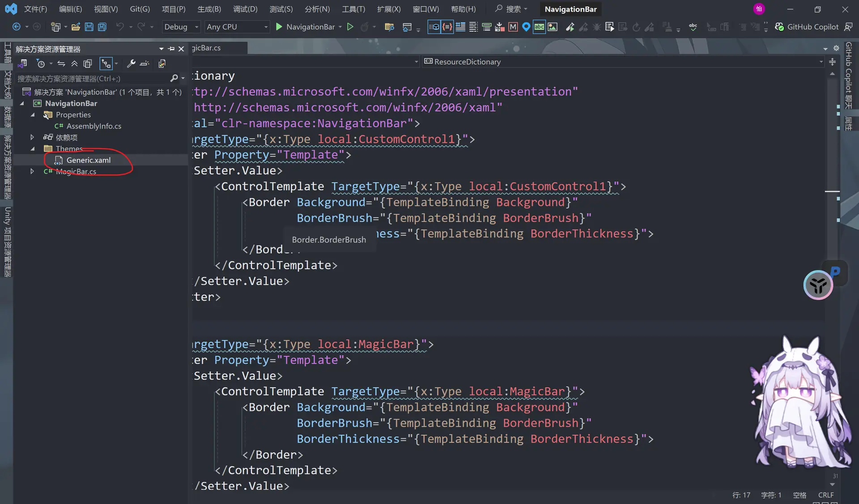Open the Debug configuration dropdown
Viewport: 859px width, 504px height.
pyautogui.click(x=181, y=27)
